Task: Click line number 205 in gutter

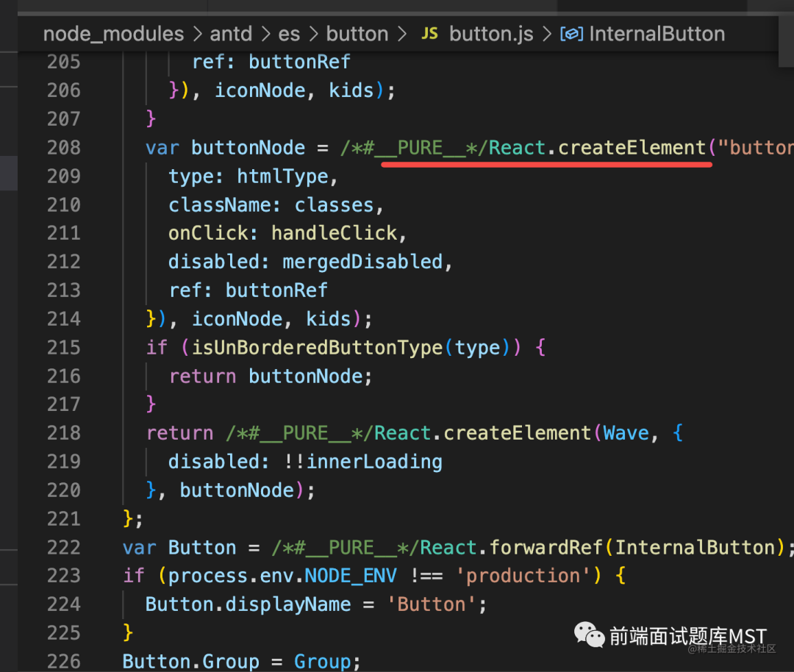Action: [x=64, y=62]
